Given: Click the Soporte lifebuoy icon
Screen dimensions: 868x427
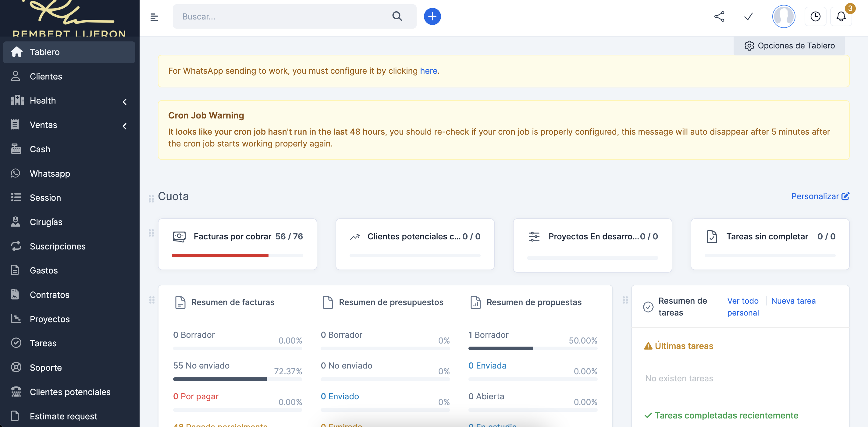Looking at the screenshot, I should tap(16, 367).
